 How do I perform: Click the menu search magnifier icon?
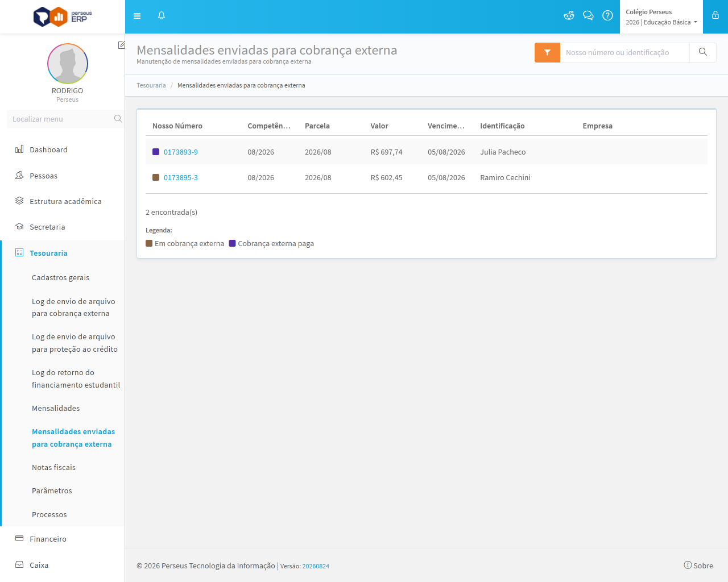tap(118, 119)
